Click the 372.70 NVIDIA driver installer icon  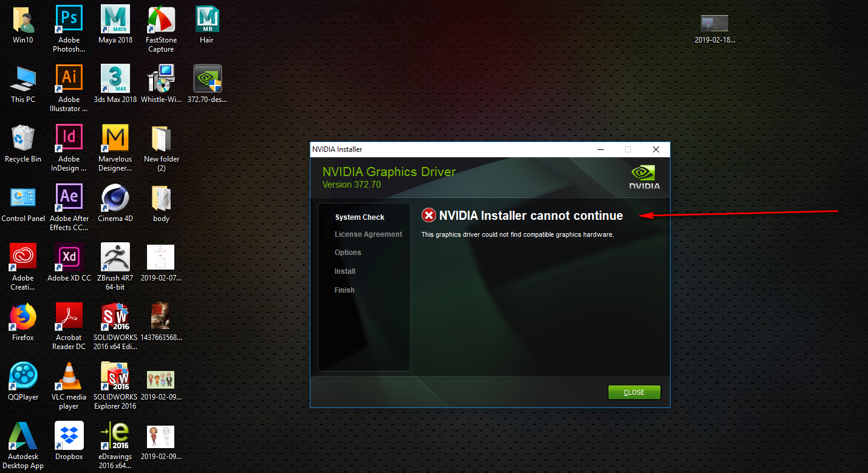tap(207, 84)
